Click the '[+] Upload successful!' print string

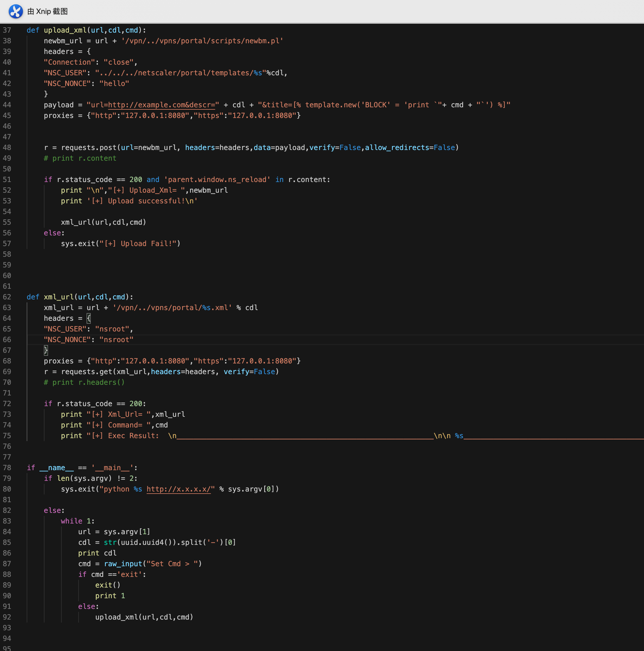(x=142, y=201)
